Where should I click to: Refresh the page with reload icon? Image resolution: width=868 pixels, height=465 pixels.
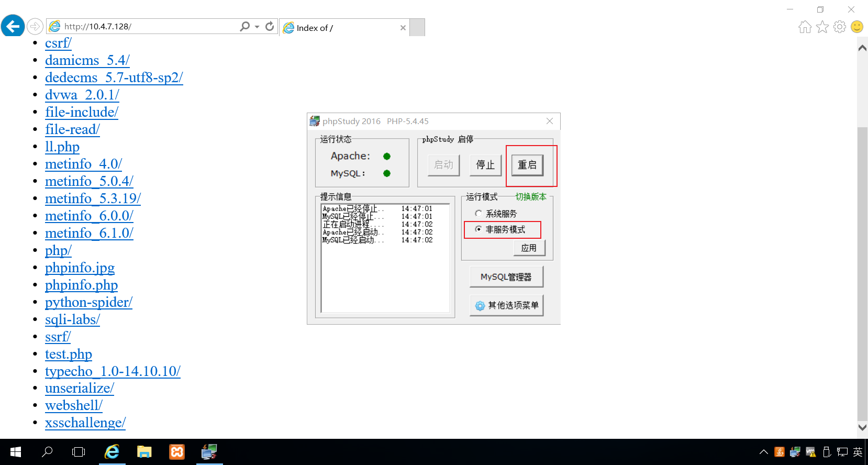(270, 26)
